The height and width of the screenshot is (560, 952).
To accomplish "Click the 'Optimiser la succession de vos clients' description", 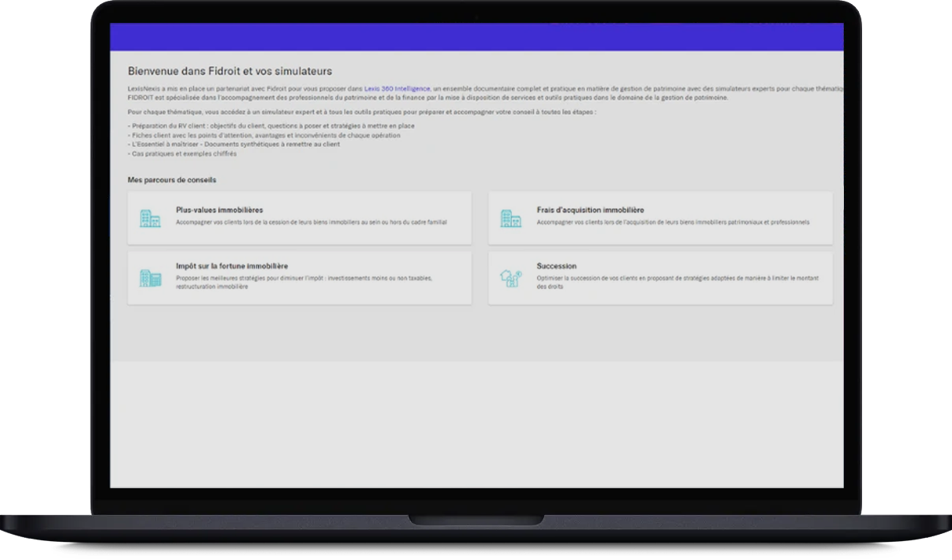I will (678, 282).
